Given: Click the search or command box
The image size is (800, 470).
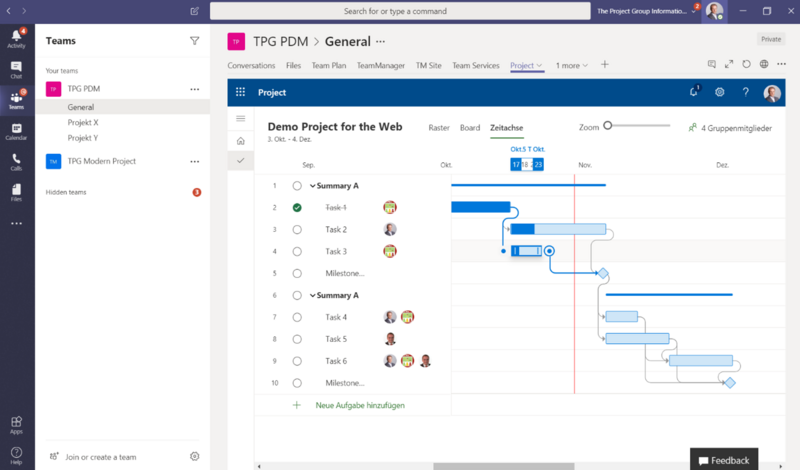Looking at the screenshot, I should 400,11.
